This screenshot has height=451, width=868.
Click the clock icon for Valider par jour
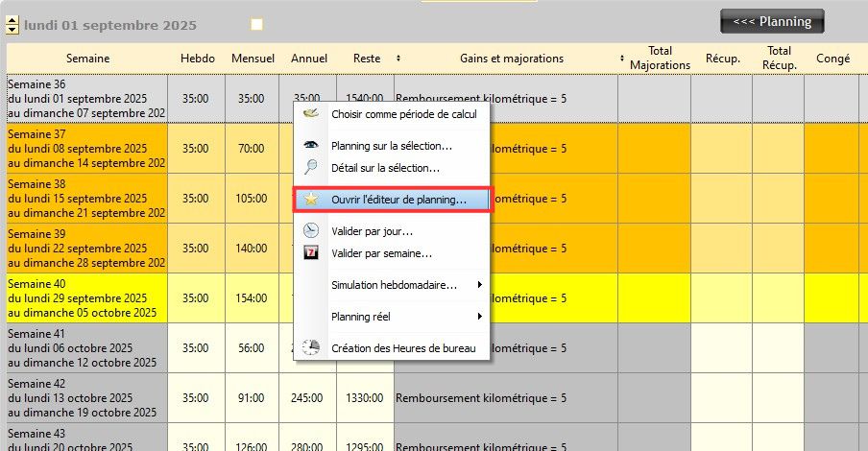pos(311,231)
